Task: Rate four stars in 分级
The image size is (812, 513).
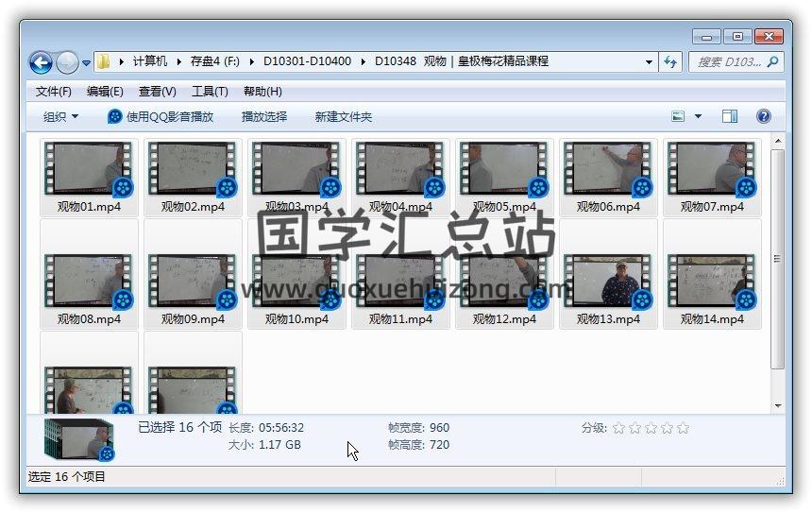Action: (667, 428)
